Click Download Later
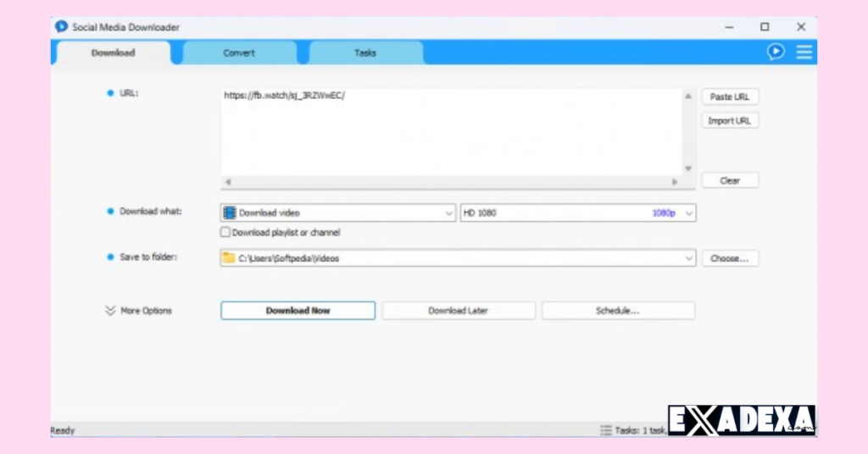The width and height of the screenshot is (868, 454). [459, 311]
